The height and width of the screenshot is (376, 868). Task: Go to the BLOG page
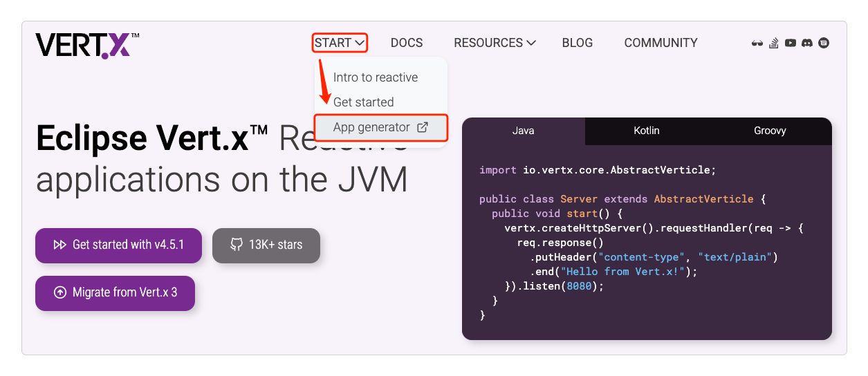(x=578, y=43)
